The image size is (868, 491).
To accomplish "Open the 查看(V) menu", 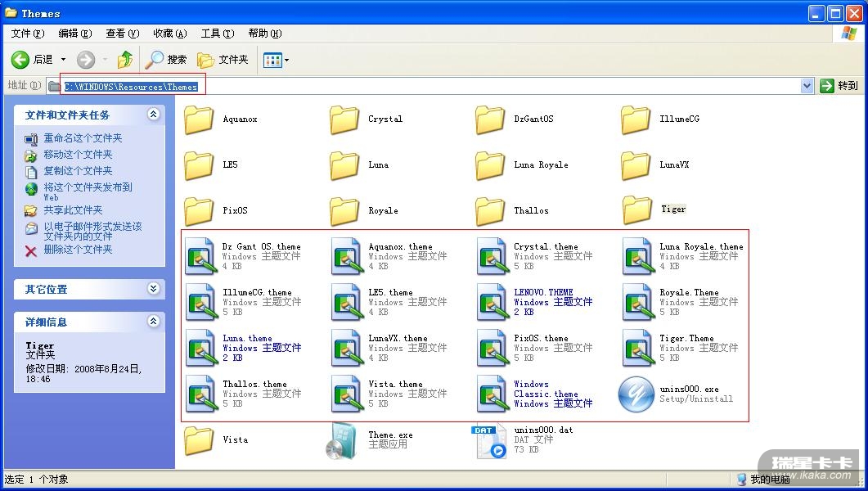I will 123,34.
